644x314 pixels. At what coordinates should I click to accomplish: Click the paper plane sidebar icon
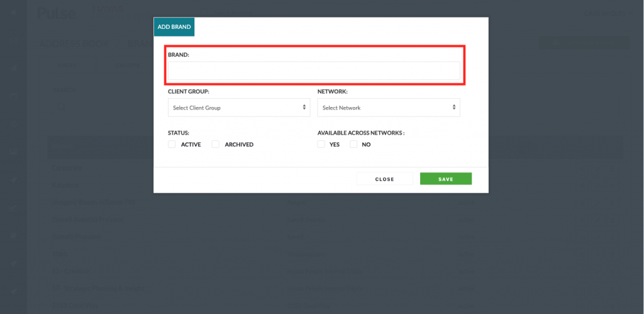[14, 68]
